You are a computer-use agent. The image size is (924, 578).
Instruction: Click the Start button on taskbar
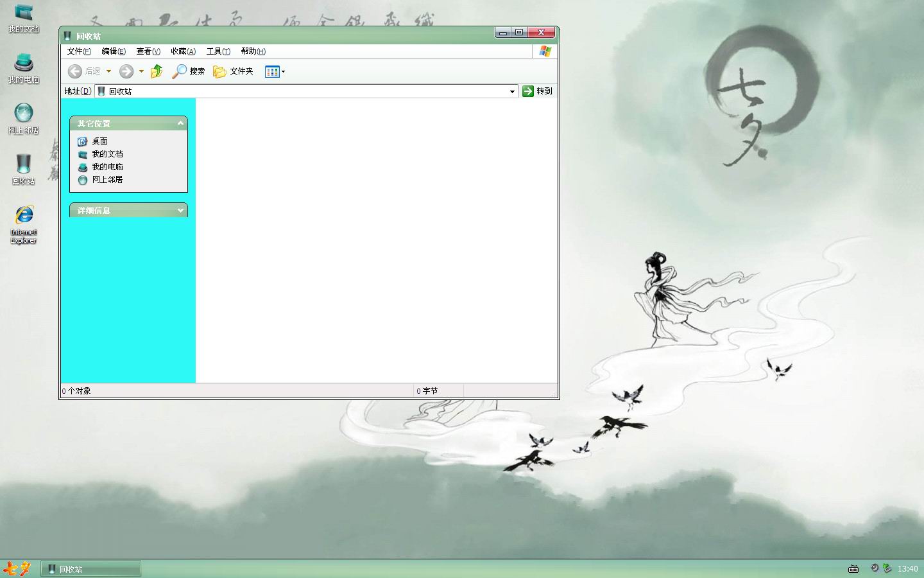point(17,568)
